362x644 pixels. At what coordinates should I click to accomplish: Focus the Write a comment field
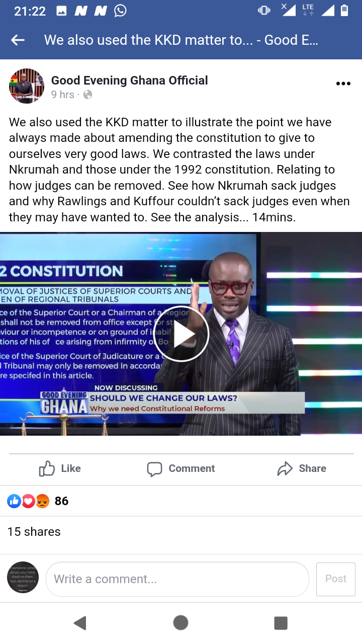click(x=177, y=579)
